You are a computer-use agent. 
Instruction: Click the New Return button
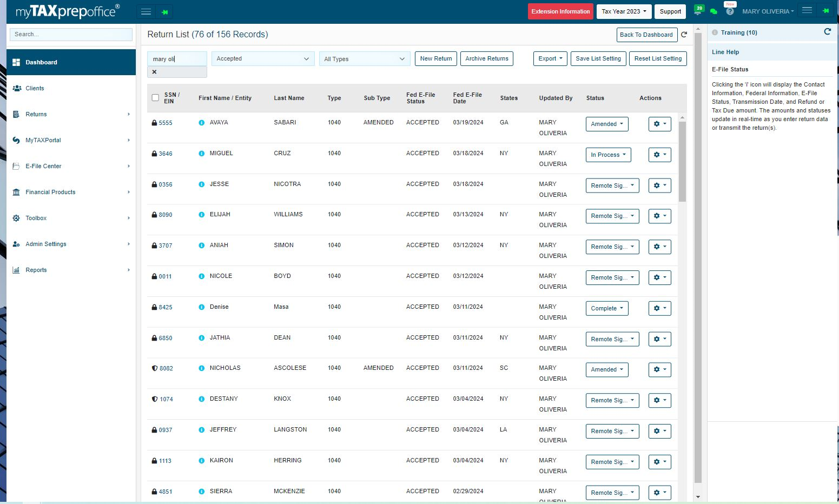[x=436, y=58]
